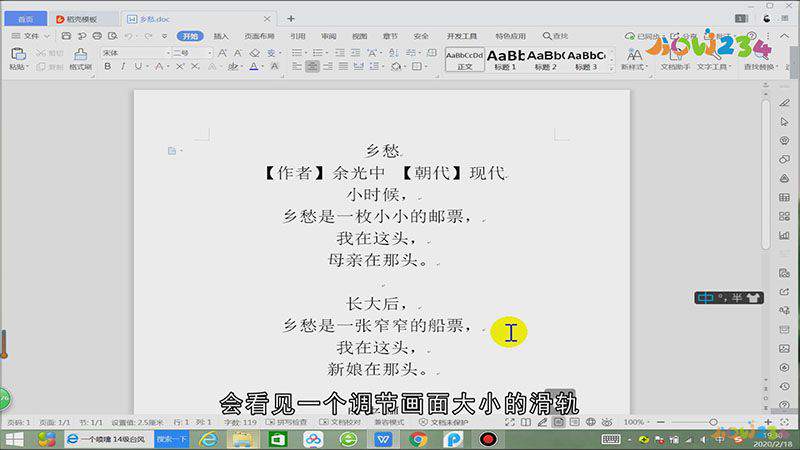Viewport: 800px width, 450px height.
Task: Toggle page layout view in status bar
Action: [559, 422]
